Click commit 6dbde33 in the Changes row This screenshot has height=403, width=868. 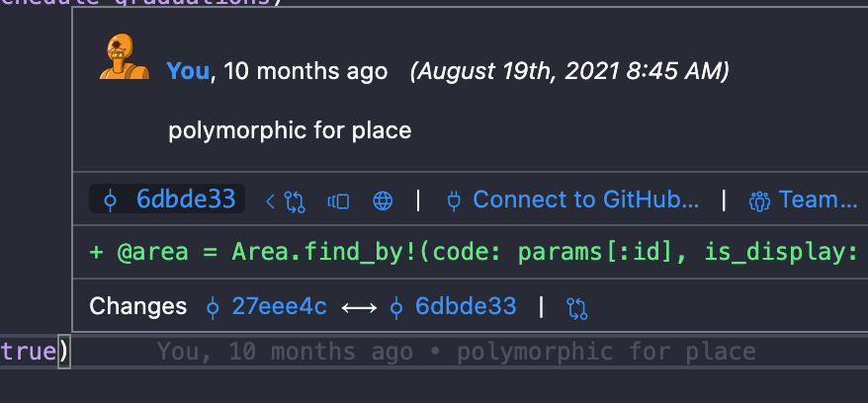tap(466, 306)
